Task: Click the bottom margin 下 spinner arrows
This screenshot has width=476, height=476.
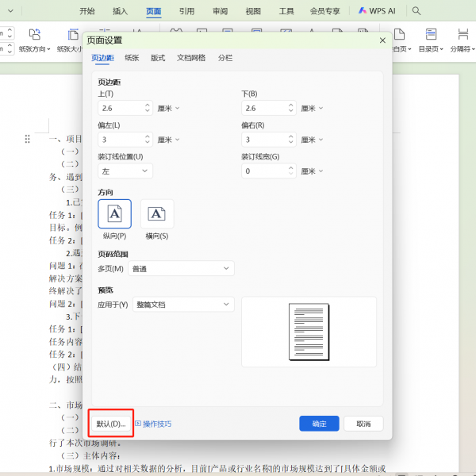Action: (x=292, y=108)
